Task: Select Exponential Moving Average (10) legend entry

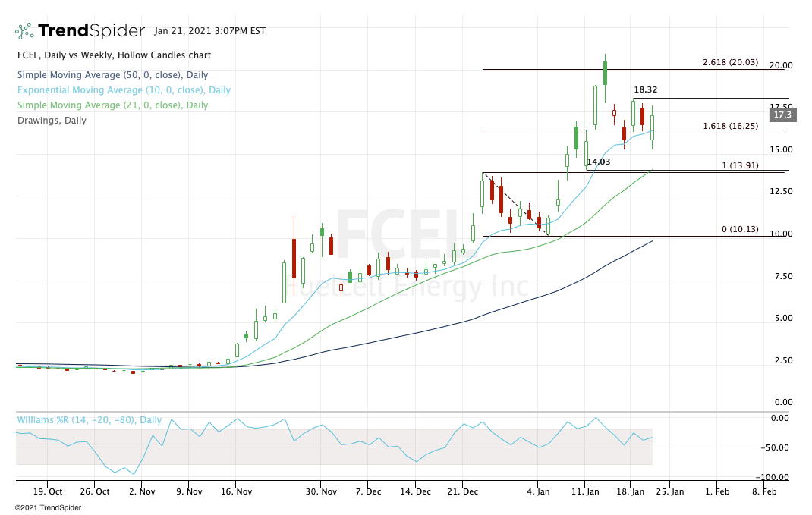Action: 124,90
